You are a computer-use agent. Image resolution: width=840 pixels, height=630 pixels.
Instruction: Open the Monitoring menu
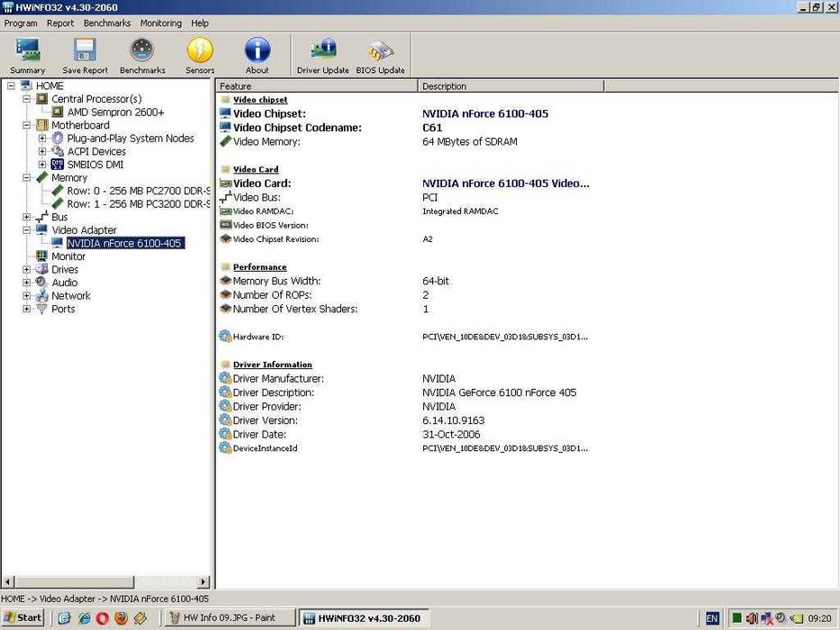161,23
